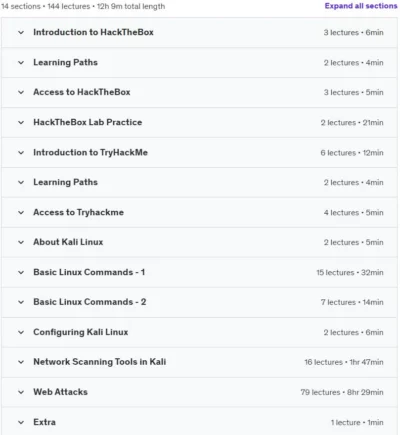The width and height of the screenshot is (400, 435).
Task: Open the Web Attacks section title
Action: 60,392
